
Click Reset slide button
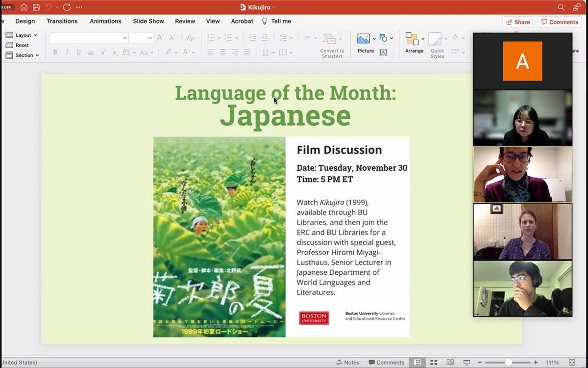17,45
